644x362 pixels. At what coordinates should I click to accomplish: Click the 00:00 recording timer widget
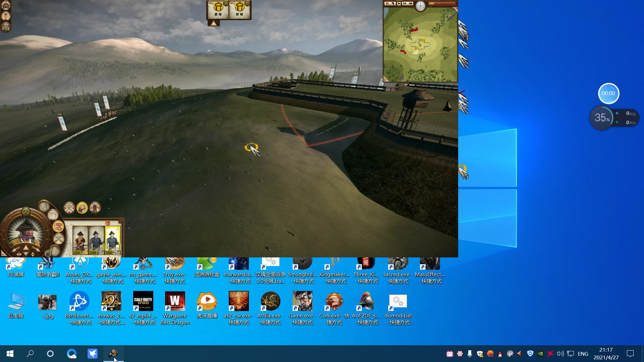[x=608, y=93]
